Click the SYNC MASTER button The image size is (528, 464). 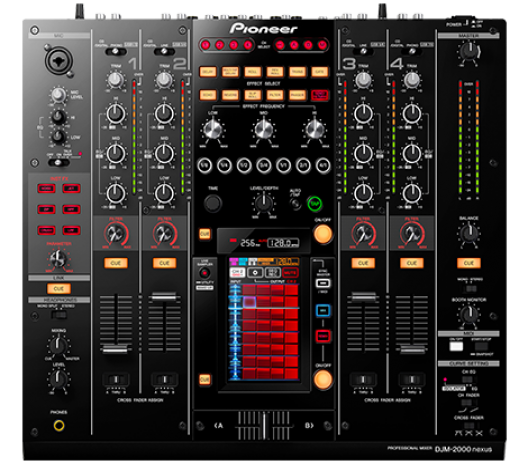coord(323,283)
